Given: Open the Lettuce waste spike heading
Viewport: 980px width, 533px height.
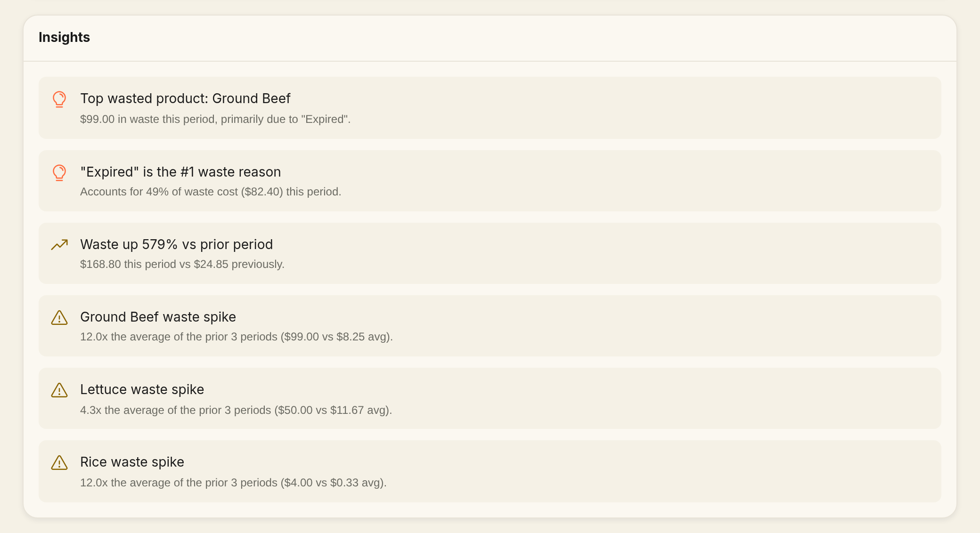Looking at the screenshot, I should (142, 389).
